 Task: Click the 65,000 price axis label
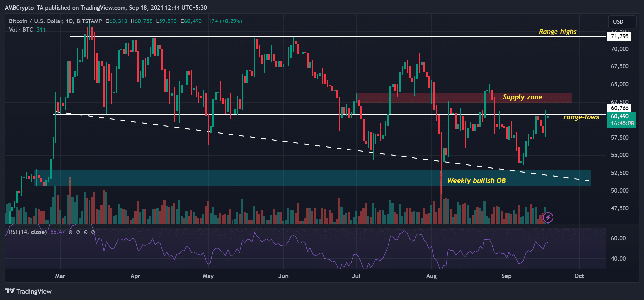click(620, 84)
